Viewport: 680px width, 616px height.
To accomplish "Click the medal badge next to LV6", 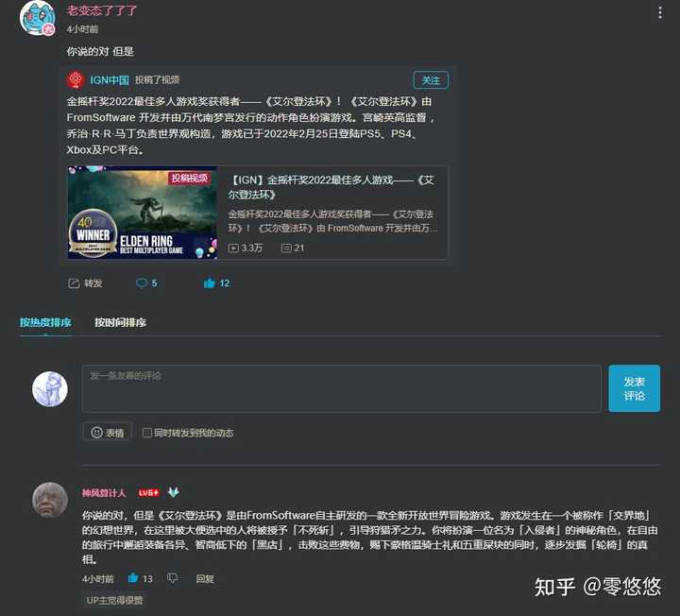I will (x=174, y=492).
